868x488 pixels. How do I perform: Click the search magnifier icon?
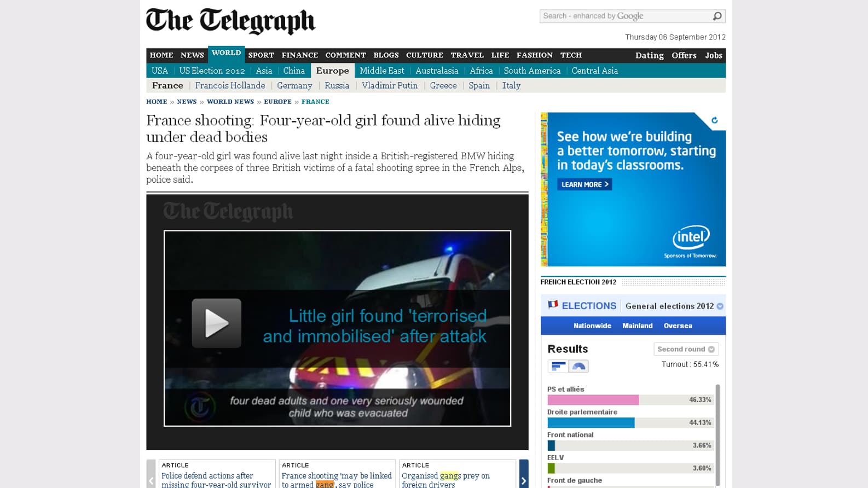(717, 16)
